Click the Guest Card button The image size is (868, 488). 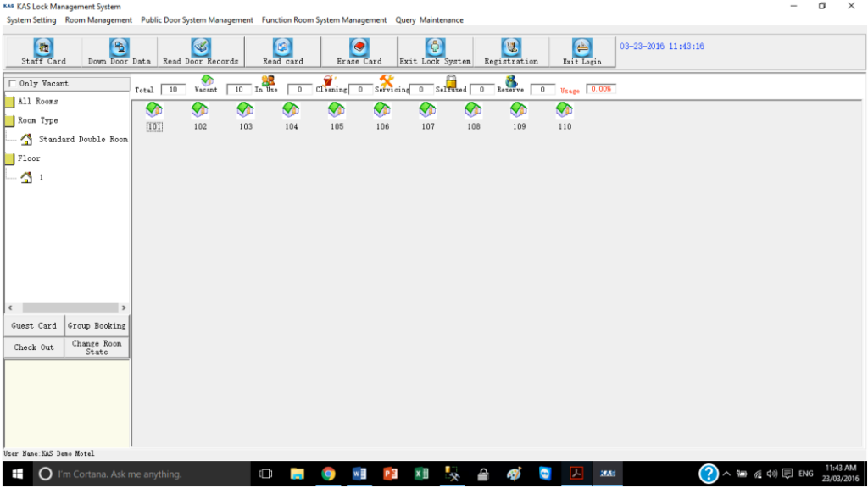(34, 326)
